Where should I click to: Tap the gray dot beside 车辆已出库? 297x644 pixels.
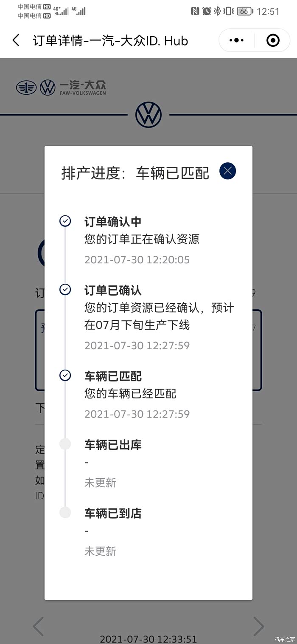click(x=65, y=444)
